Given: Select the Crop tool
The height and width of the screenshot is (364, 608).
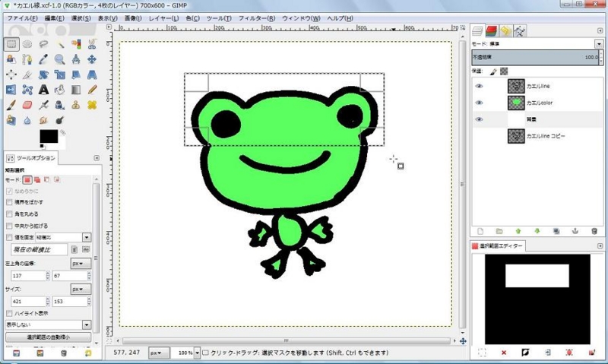Looking at the screenshot, I should [27, 74].
